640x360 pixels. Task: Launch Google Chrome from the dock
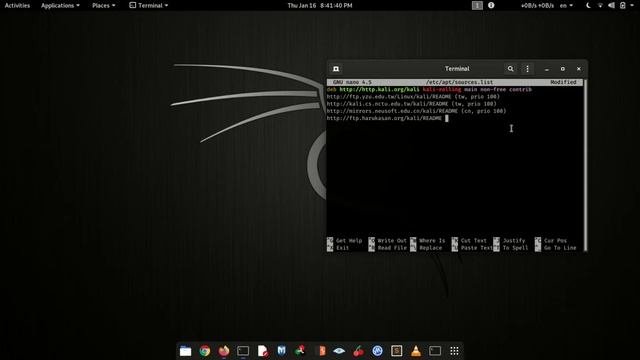pyautogui.click(x=204, y=351)
